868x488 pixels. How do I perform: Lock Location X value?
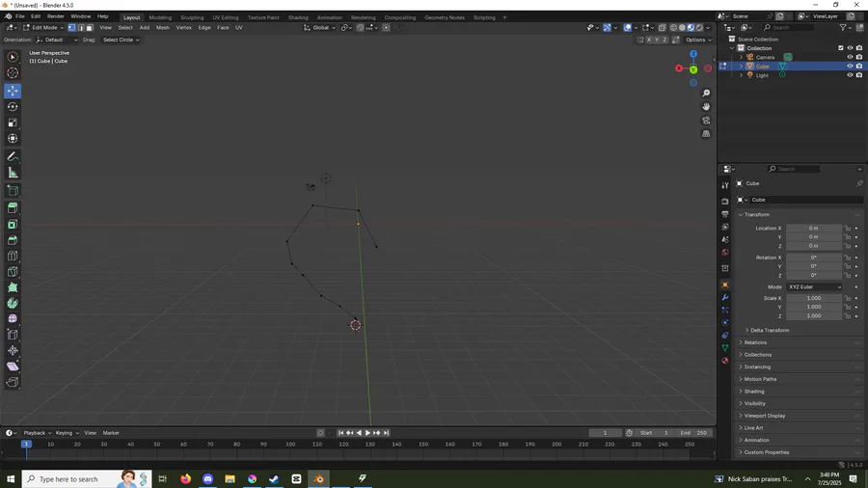coord(847,228)
